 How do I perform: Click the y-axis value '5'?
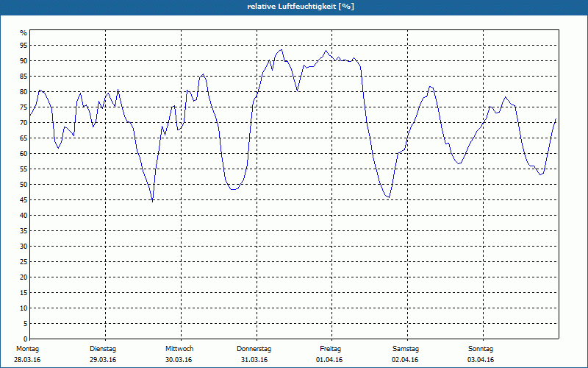25,324
